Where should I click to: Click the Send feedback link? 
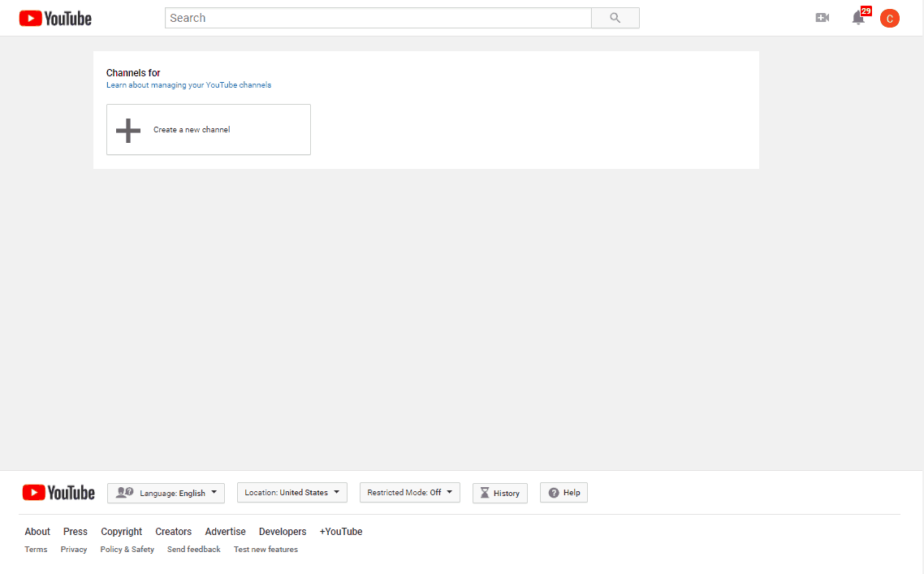(x=194, y=550)
